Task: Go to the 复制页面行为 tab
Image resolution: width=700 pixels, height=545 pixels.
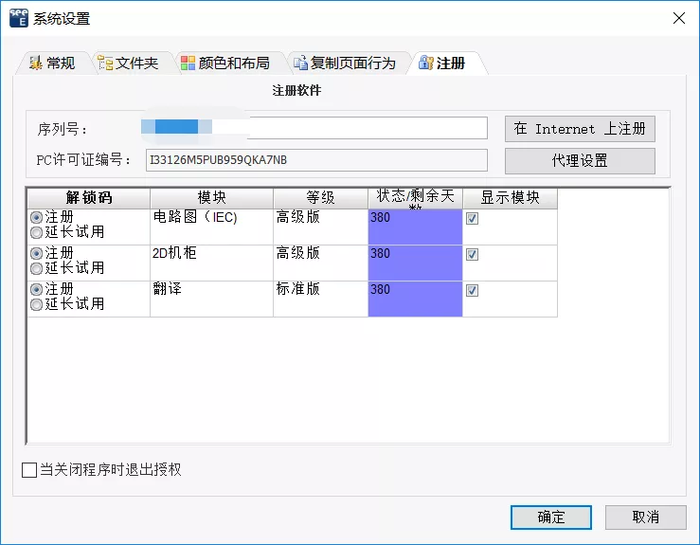Action: click(x=345, y=63)
